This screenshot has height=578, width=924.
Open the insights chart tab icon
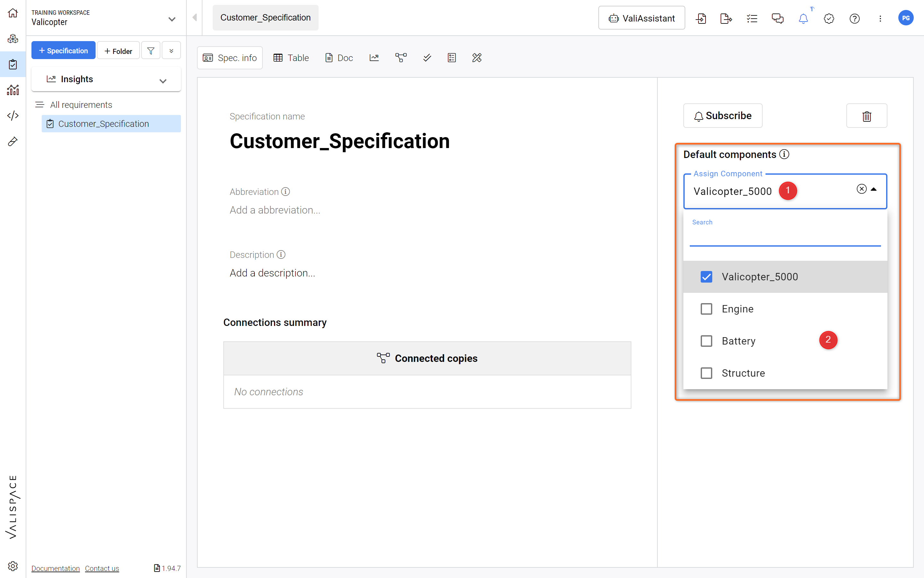pyautogui.click(x=374, y=58)
